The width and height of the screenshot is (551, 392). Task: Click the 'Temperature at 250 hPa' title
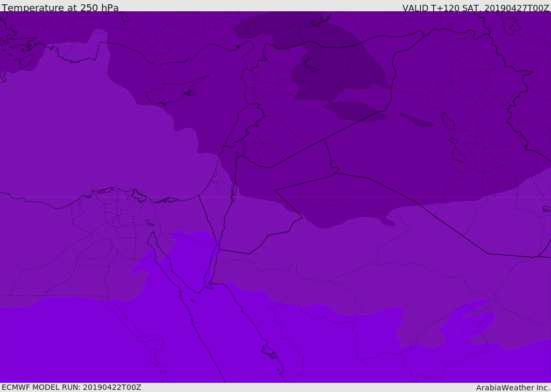[60, 8]
